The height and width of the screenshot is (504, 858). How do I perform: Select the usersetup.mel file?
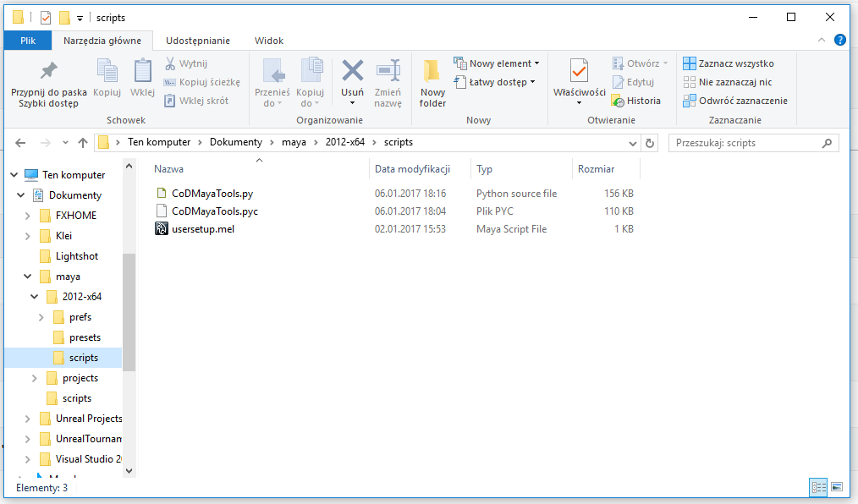pos(203,229)
